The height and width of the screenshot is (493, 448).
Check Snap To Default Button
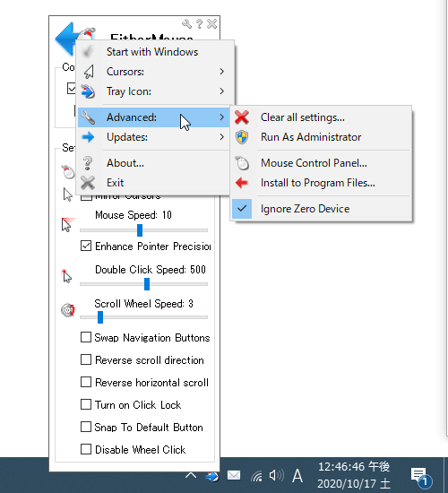(86, 427)
